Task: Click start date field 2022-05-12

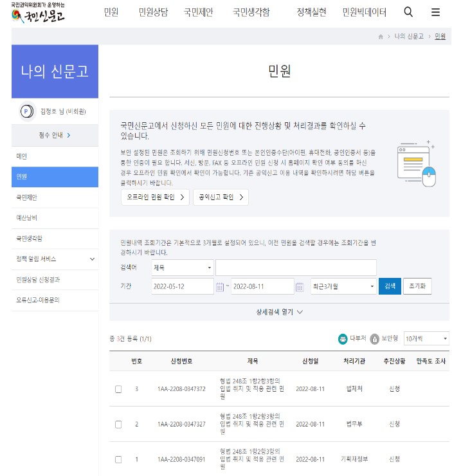Action: pyautogui.click(x=183, y=286)
